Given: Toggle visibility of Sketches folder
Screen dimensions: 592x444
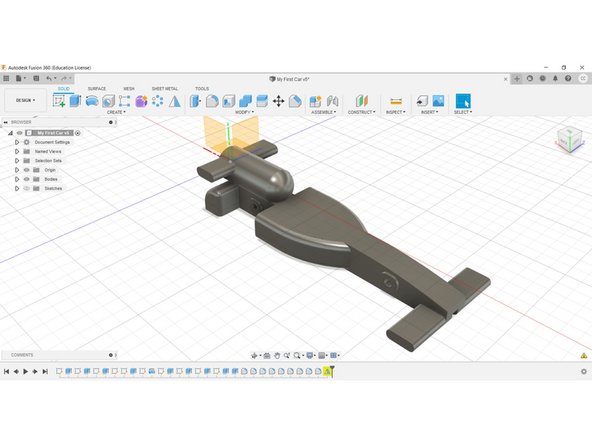Looking at the screenshot, I should click(x=26, y=188).
